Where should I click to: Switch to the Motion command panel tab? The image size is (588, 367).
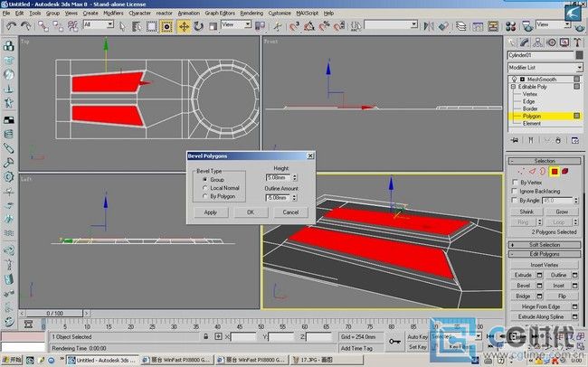[x=551, y=42]
